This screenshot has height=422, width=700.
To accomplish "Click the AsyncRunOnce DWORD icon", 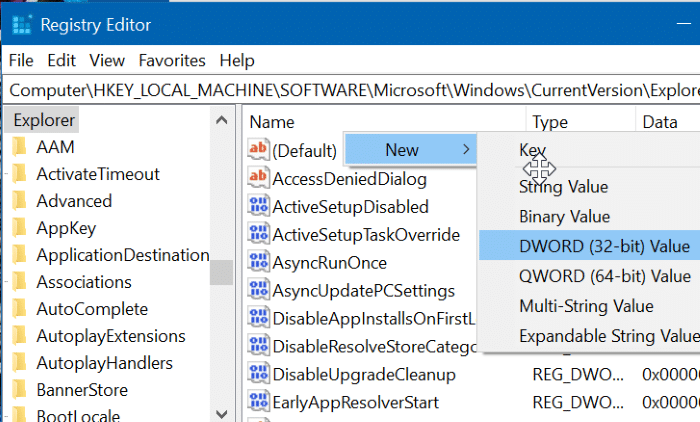I will pos(258,262).
